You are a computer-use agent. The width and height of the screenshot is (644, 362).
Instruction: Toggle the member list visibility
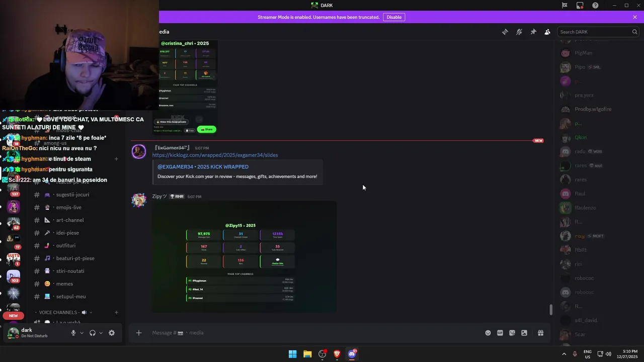(x=547, y=32)
